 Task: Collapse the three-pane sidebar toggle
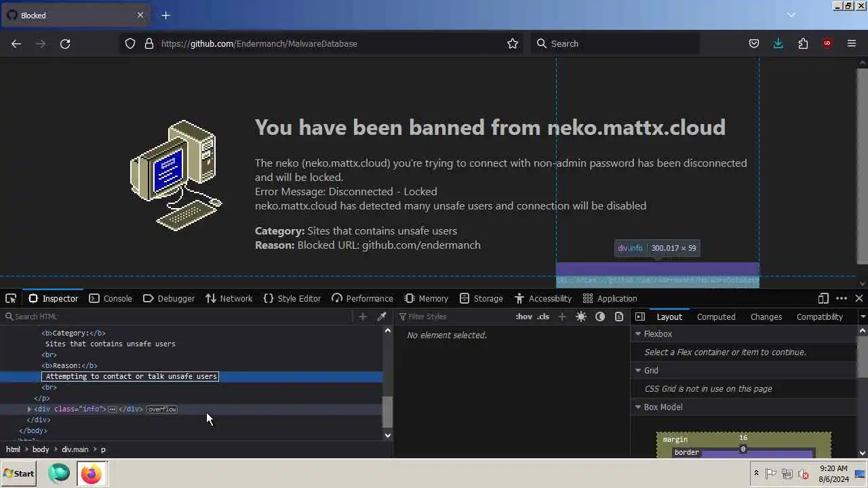pos(639,317)
